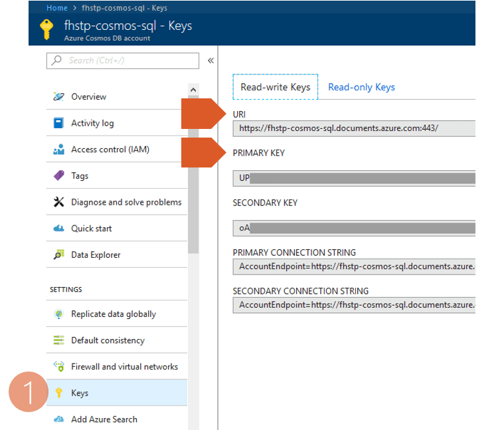Click the SECONDARY CONNECTION STRING label

pos(301,290)
